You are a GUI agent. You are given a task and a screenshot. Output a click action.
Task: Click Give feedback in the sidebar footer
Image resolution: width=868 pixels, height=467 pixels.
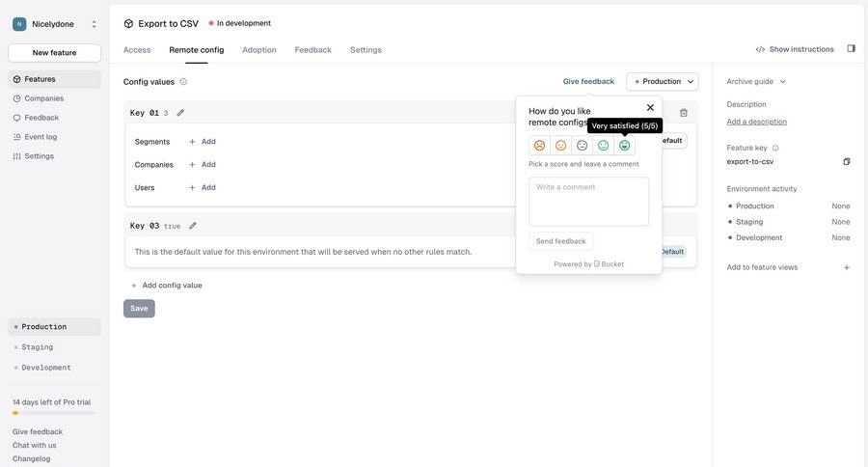coord(37,431)
